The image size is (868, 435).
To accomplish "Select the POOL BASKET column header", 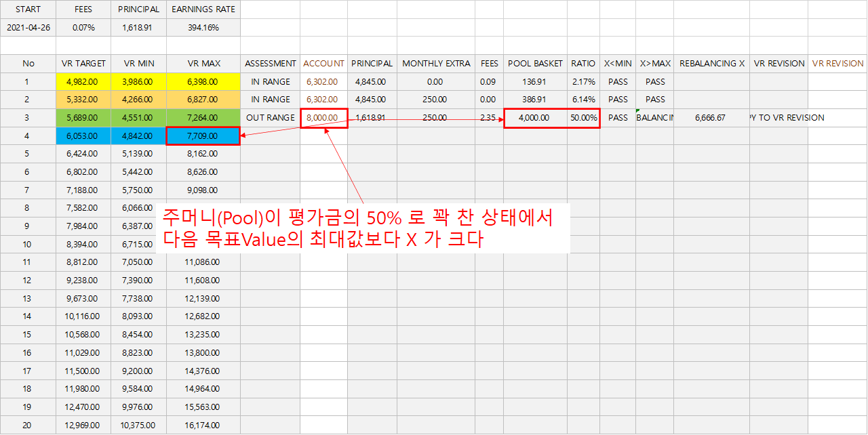I will click(535, 64).
